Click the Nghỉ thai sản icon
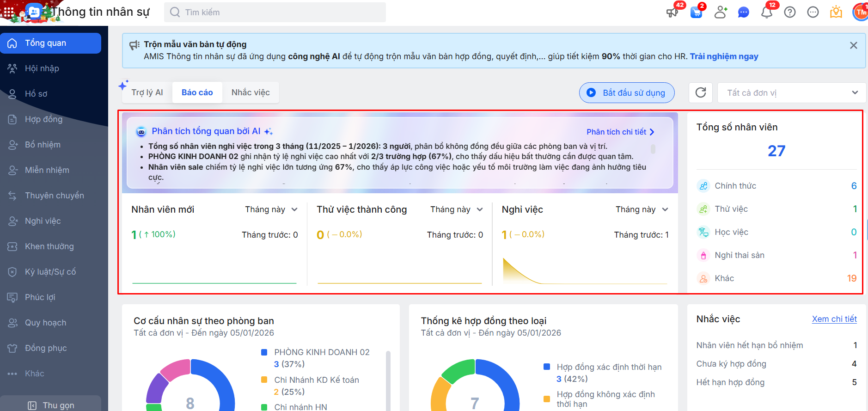Screen dimensions: 868x411 pyautogui.click(x=703, y=255)
